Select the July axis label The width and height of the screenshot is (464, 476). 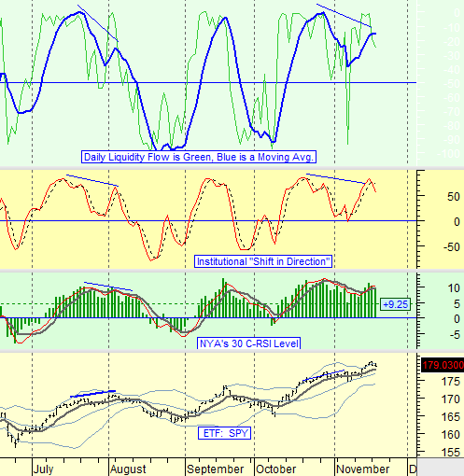pos(43,469)
